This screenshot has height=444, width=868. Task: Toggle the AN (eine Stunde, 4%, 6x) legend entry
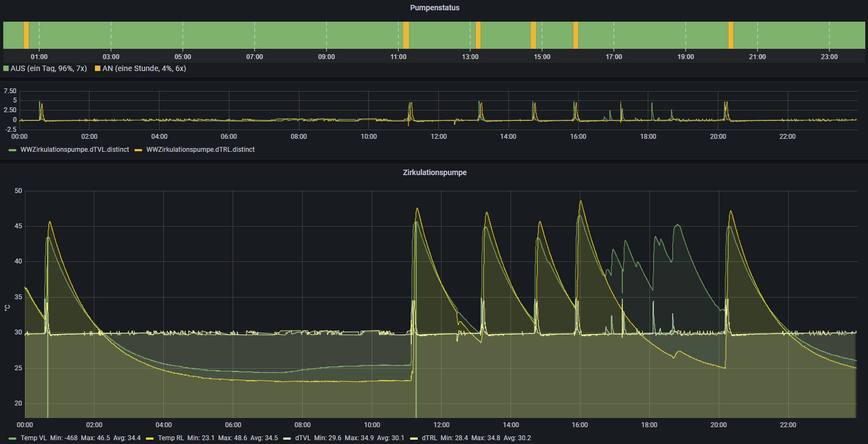144,68
